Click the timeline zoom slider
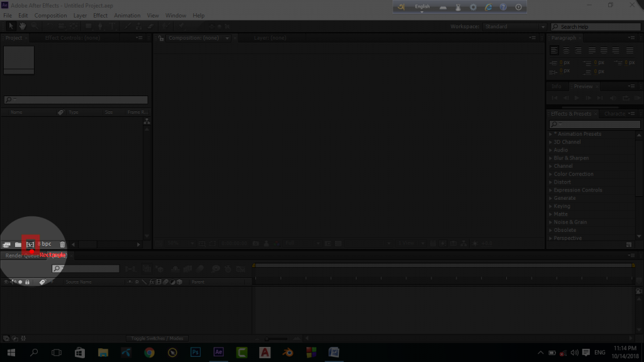 pos(276,339)
